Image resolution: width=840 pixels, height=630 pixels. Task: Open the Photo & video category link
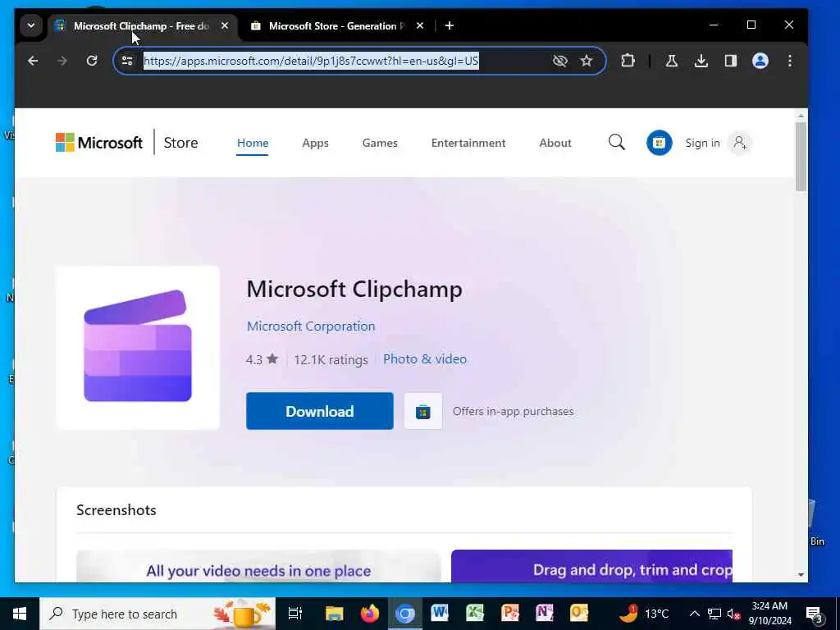(x=425, y=359)
